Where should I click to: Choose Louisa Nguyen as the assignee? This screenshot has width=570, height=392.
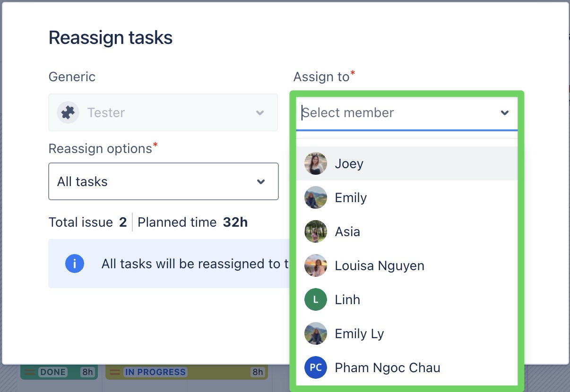380,265
